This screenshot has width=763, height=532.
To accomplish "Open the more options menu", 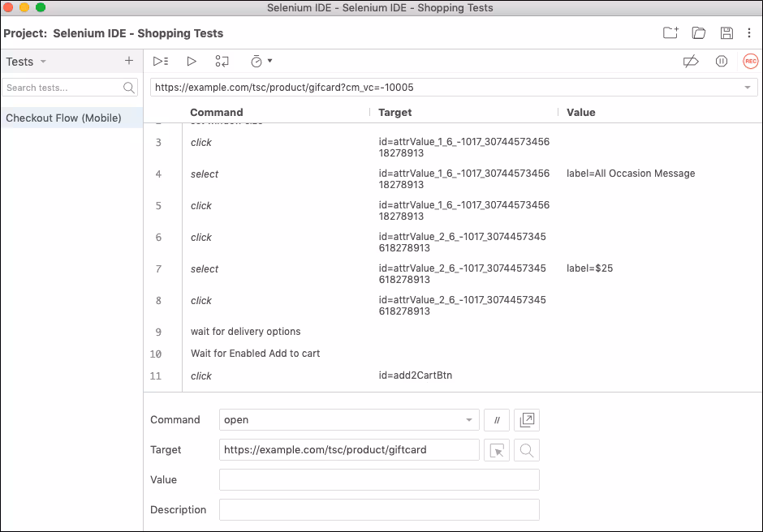I will (749, 33).
